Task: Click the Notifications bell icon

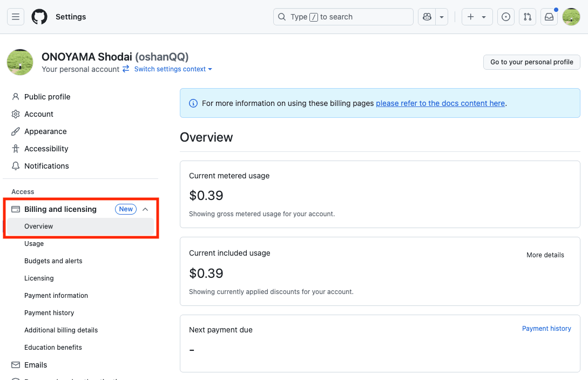Action: click(x=15, y=166)
